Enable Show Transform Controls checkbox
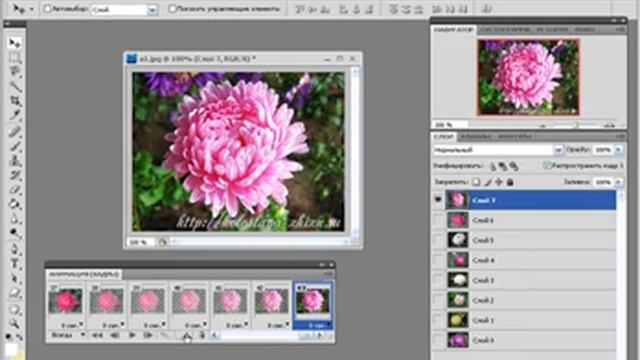Screen dimensions: 640x360 point(172,9)
